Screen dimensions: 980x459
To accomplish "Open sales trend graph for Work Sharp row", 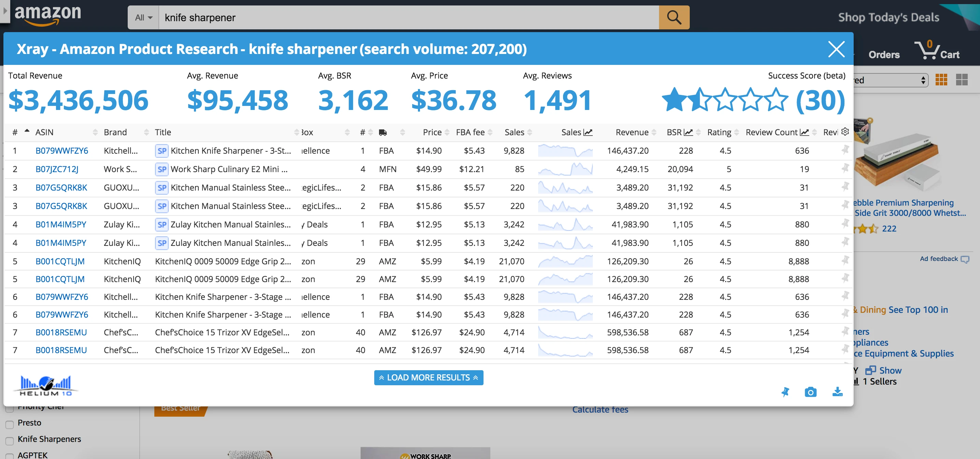I will coord(565,169).
